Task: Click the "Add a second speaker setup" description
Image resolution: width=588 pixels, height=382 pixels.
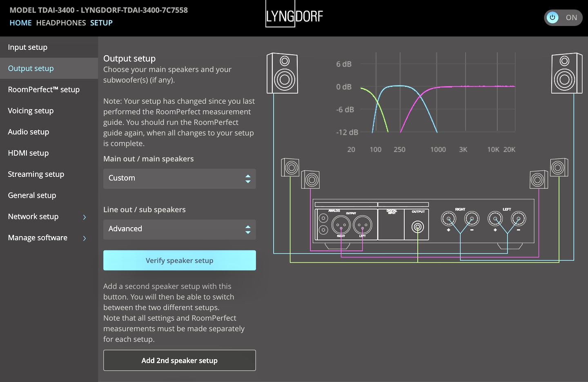Action: 174,313
